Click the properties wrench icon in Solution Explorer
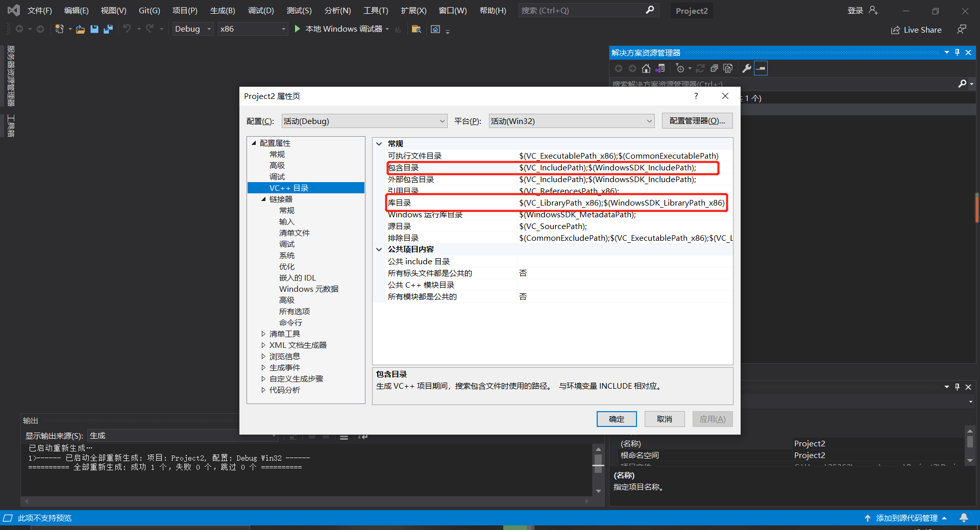Screen dimensions: 980x530 (x=747, y=68)
